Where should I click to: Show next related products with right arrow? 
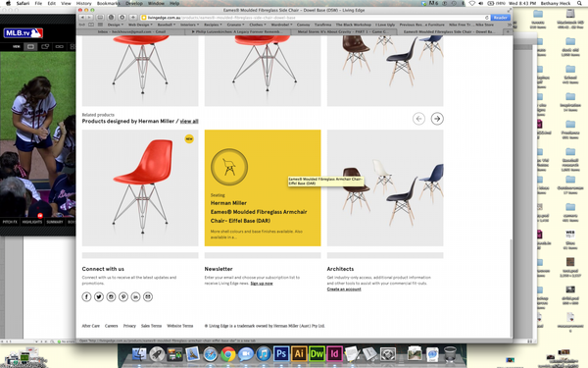pyautogui.click(x=437, y=119)
